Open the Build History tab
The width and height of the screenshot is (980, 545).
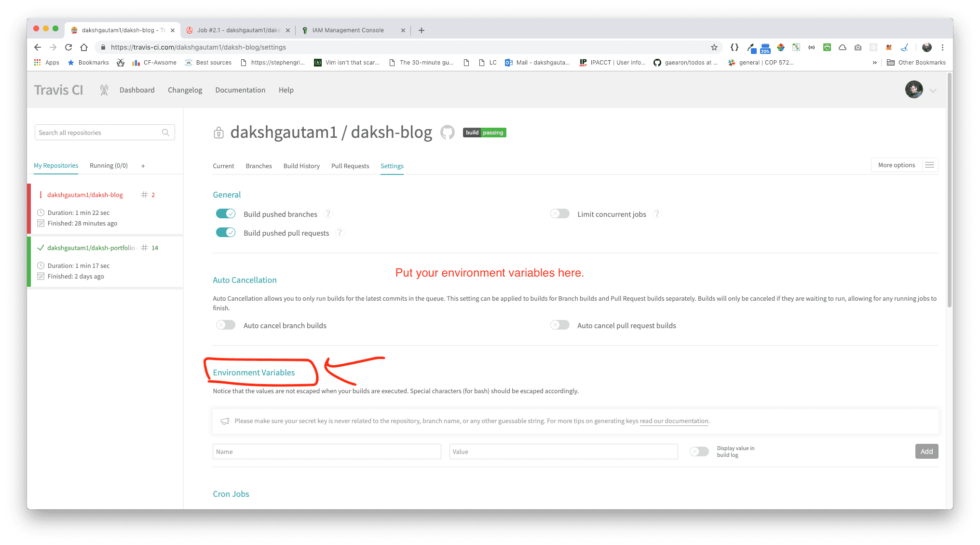coord(301,166)
